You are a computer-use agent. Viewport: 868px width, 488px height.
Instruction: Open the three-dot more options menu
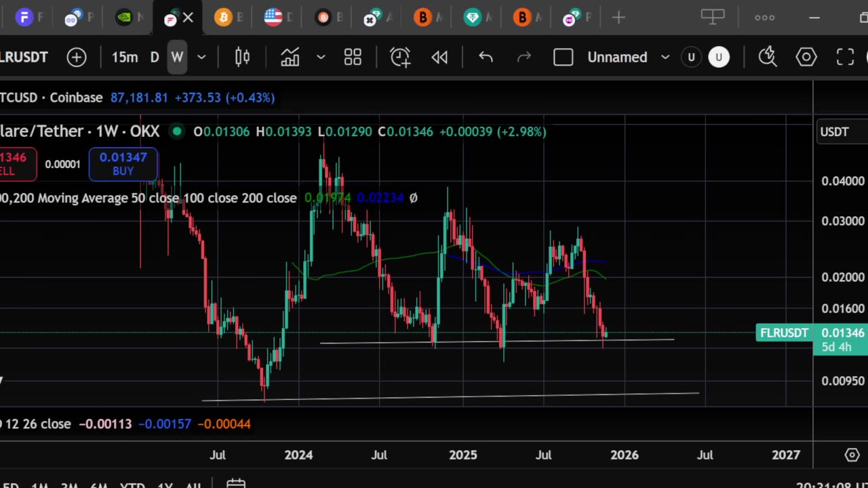pyautogui.click(x=764, y=18)
